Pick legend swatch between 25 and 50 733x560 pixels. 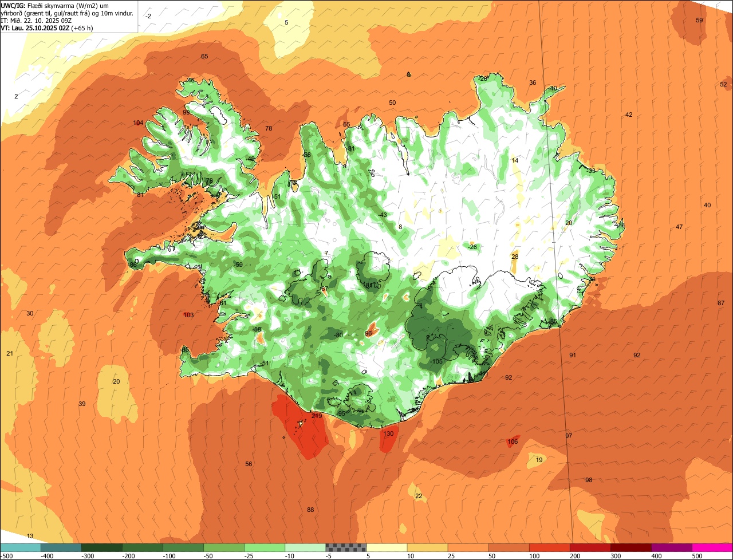point(468,547)
